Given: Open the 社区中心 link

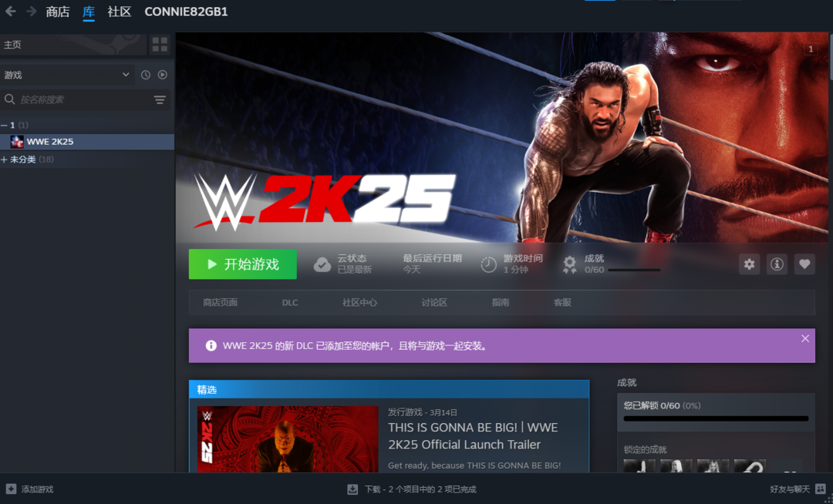Looking at the screenshot, I should (x=359, y=302).
